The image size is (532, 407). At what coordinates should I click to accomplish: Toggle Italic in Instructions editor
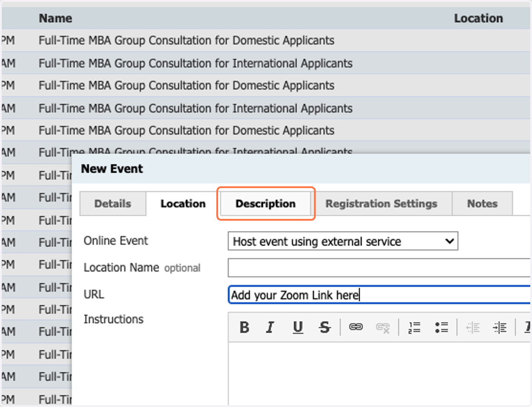coord(270,328)
